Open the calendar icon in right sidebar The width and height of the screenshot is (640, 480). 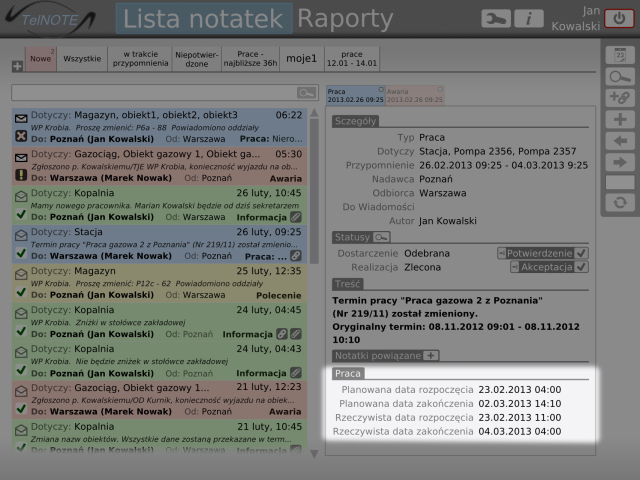620,55
